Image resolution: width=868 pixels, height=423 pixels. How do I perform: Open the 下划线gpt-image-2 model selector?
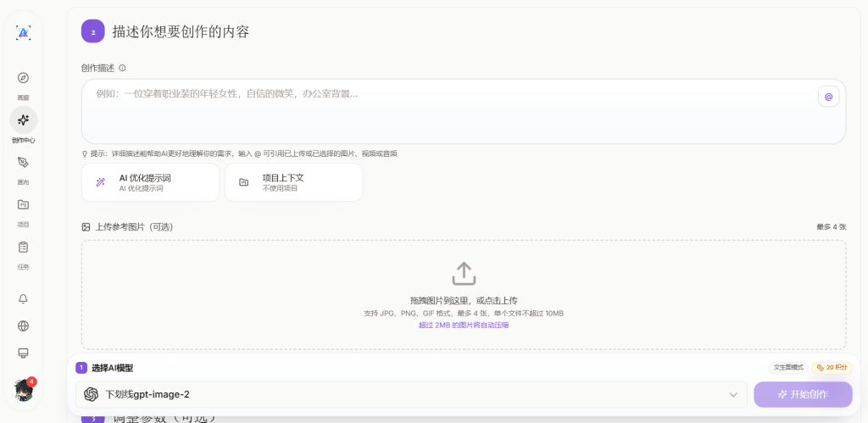411,394
